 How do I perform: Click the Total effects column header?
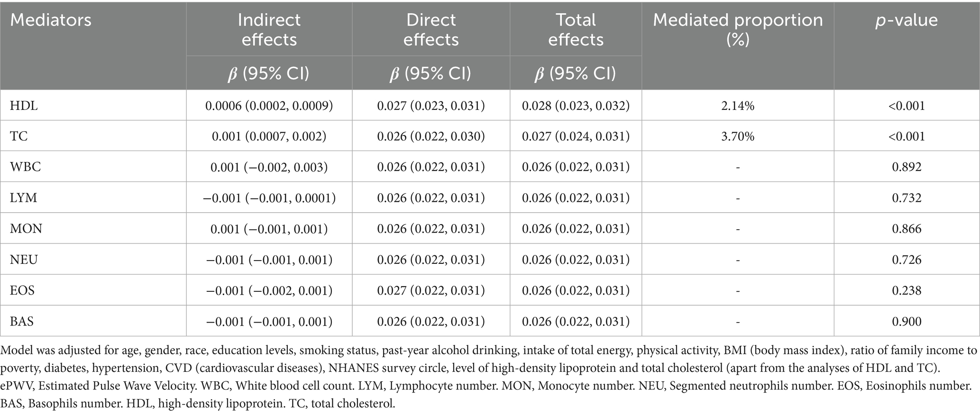[x=576, y=29]
